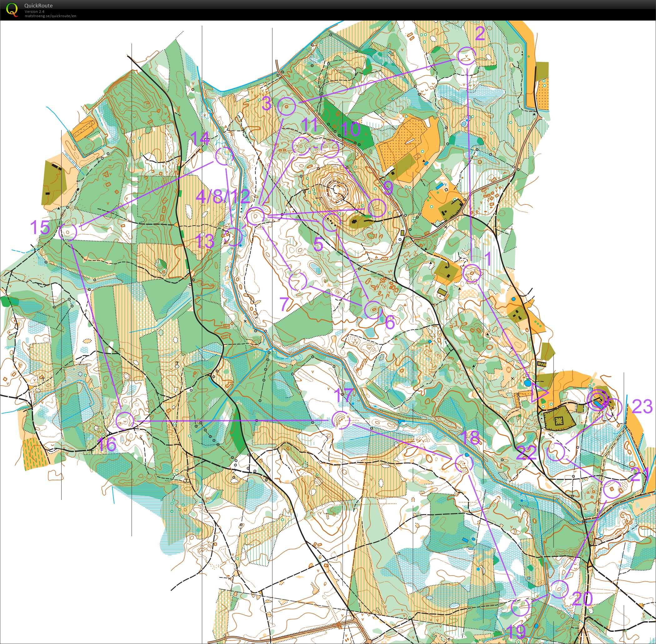Click control circle number 9
The image size is (656, 644).
377,208
